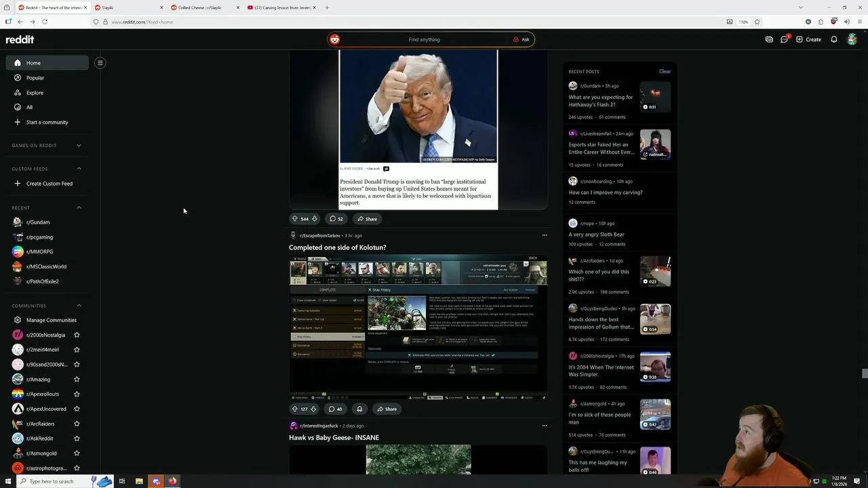Open 'A very angry Sloth Bear' post

[x=596, y=235]
